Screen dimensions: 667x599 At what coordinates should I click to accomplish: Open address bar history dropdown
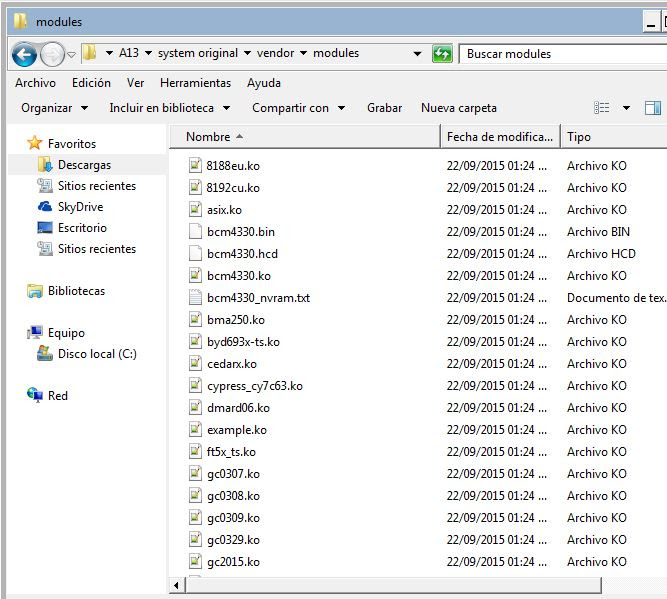[x=418, y=54]
